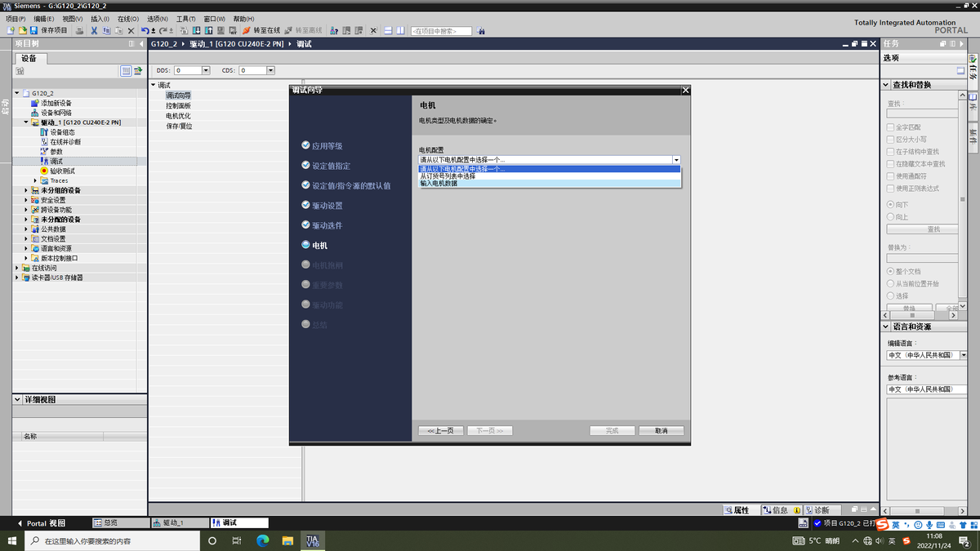Open Devices and Networks (设备和网络)
980x551 pixels.
56,113
